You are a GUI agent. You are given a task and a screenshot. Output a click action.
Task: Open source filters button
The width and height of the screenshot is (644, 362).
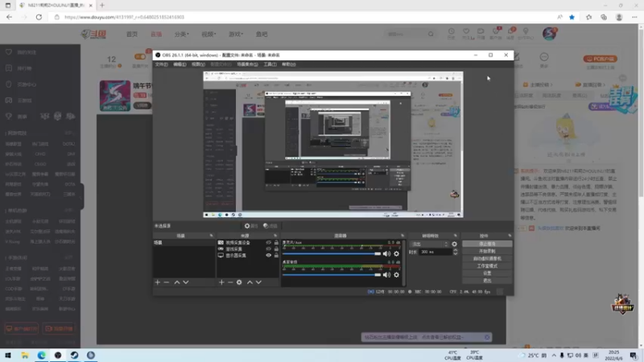270,226
